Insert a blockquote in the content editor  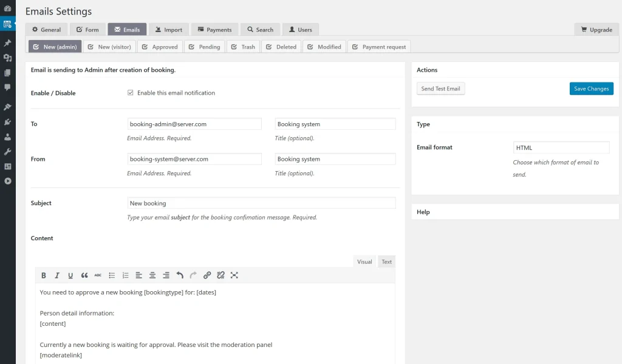pos(84,275)
